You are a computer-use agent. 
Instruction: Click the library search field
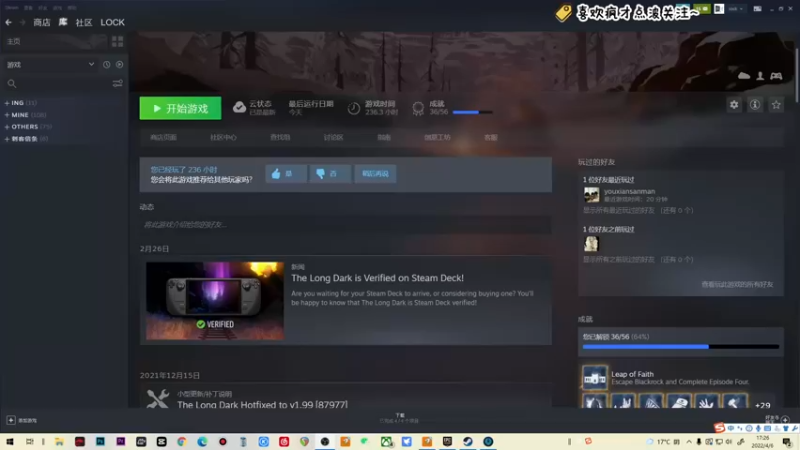[x=56, y=84]
